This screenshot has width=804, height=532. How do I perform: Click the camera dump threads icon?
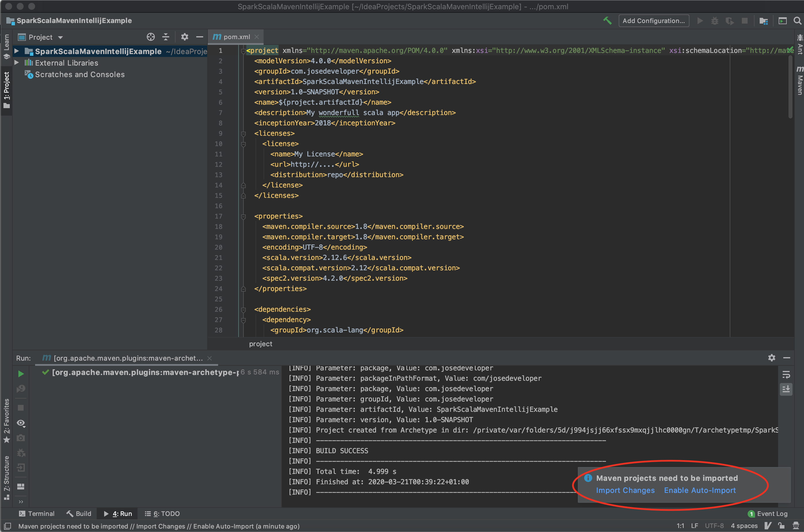[21, 438]
